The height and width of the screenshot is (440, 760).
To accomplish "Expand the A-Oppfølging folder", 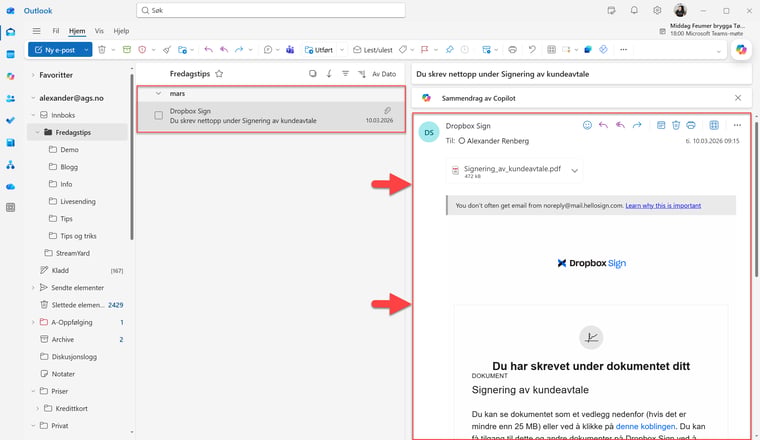I will 33,322.
